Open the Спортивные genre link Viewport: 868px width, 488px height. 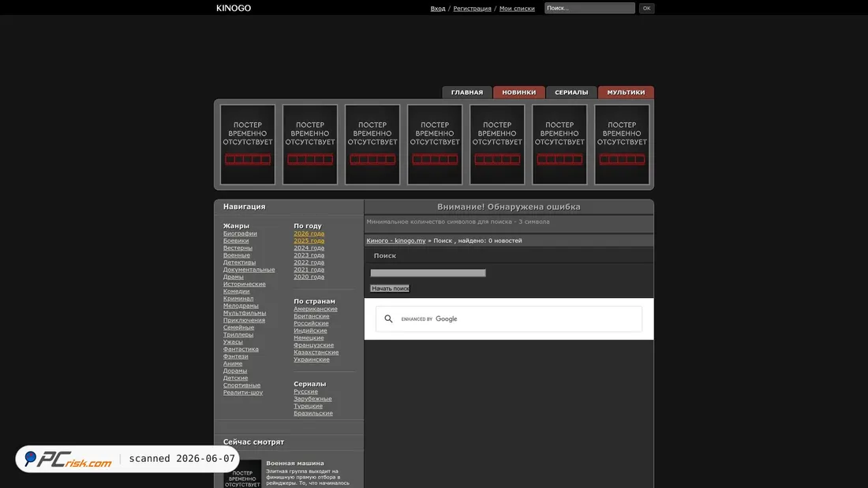tap(241, 385)
